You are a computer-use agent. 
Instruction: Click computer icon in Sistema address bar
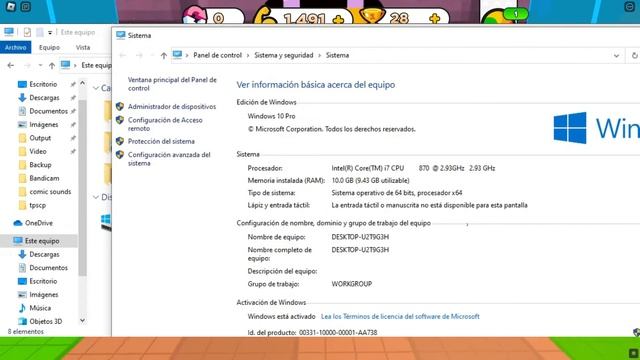(177, 55)
